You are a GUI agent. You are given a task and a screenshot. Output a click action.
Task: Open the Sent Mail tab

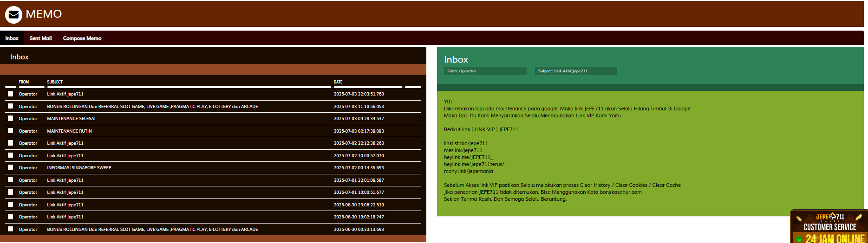pos(40,38)
